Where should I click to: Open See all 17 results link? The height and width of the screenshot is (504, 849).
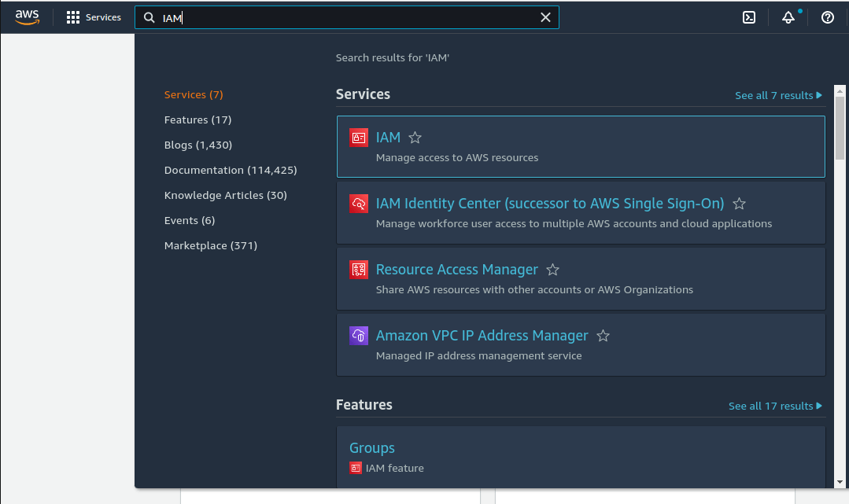(775, 406)
